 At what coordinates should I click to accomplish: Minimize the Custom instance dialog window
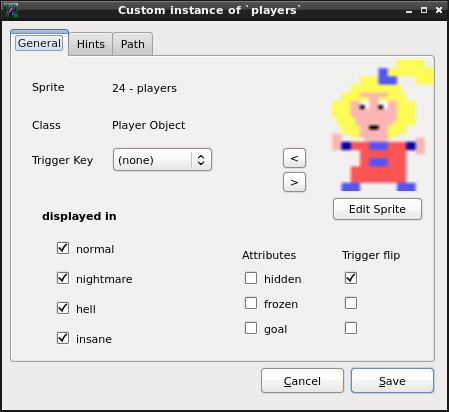409,11
